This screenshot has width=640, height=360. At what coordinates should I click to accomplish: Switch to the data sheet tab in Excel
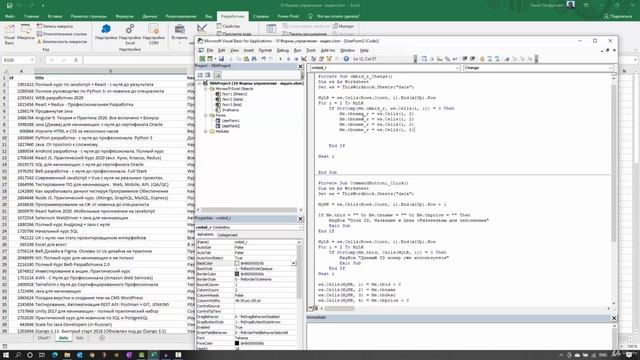(x=63, y=338)
